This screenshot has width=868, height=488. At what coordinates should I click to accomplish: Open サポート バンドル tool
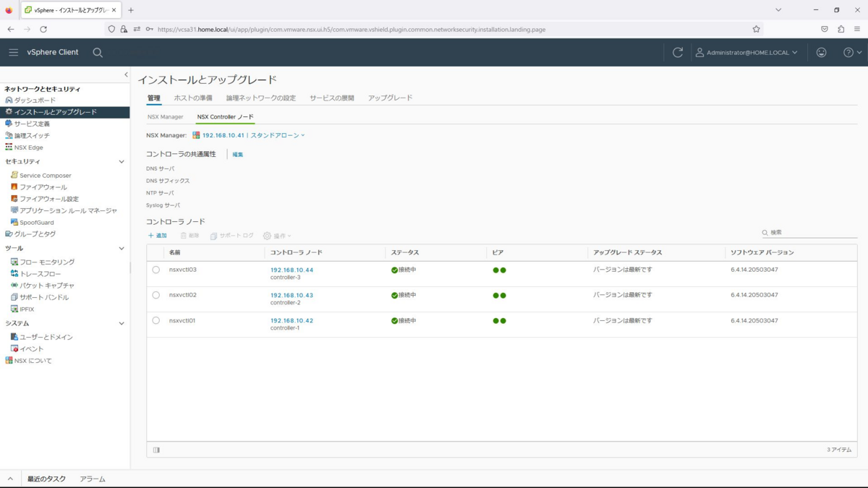(44, 297)
